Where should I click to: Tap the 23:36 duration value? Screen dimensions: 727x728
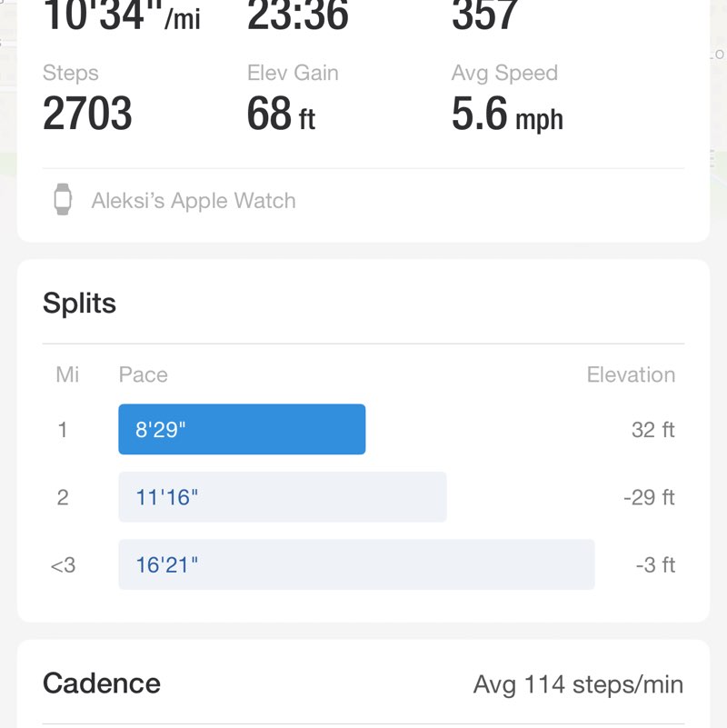[x=297, y=16]
